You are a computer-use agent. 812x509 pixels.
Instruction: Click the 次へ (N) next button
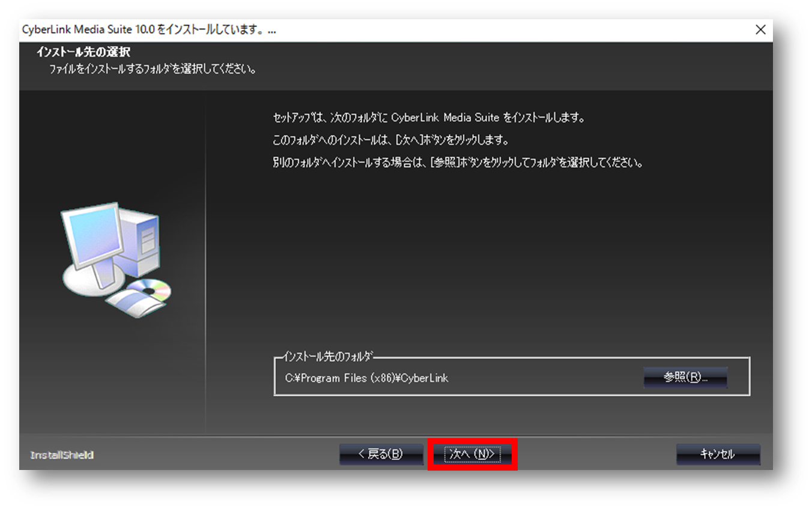pos(472,454)
